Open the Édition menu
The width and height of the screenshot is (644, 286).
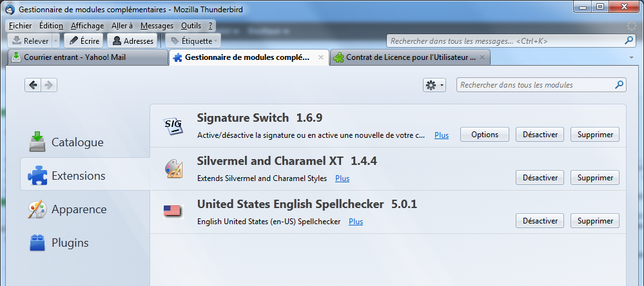tap(52, 26)
